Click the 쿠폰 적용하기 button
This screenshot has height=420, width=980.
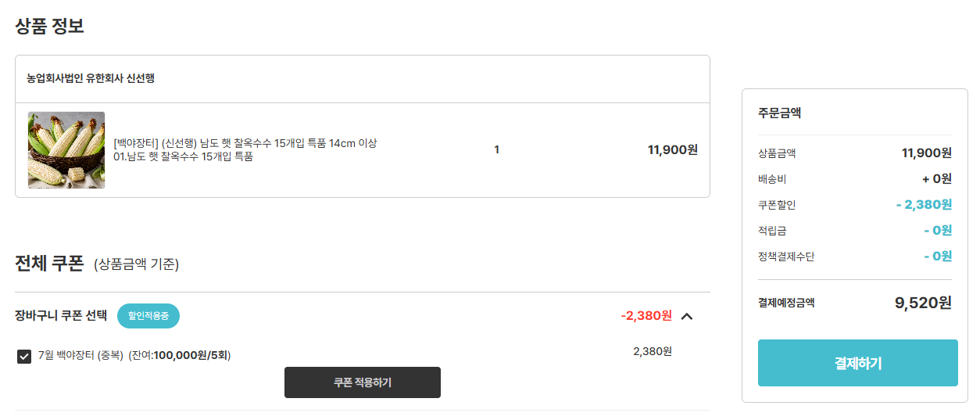click(363, 382)
